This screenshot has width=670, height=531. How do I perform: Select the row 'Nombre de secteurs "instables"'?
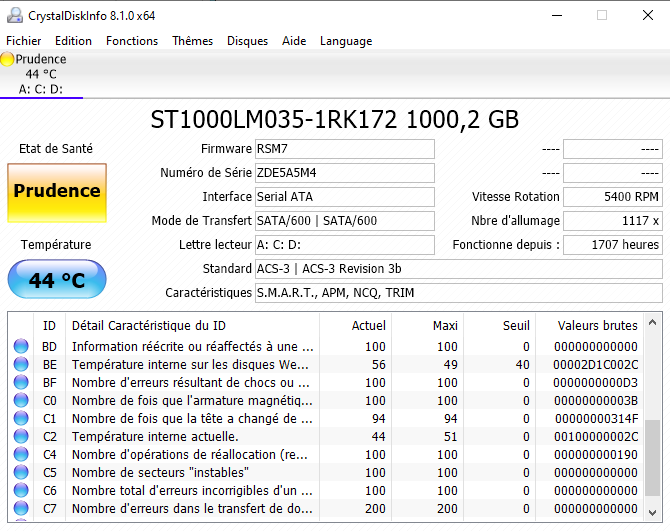[x=326, y=472]
